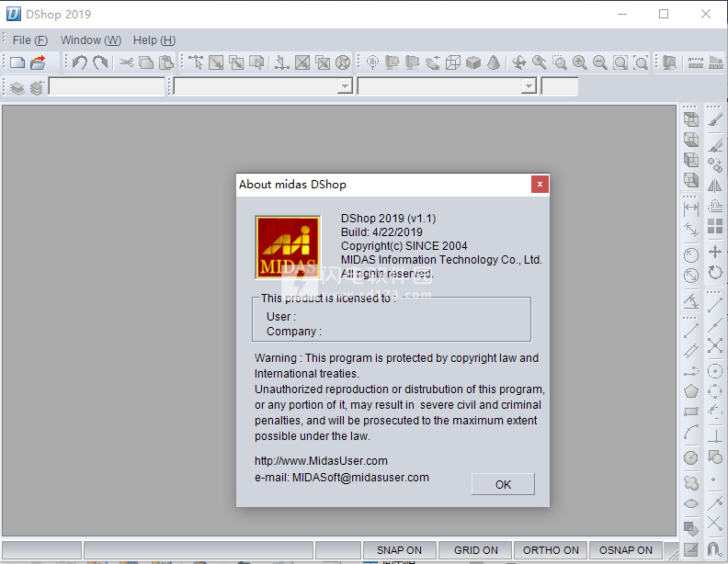This screenshot has height=564, width=728.
Task: Click OK in the About dialog
Action: 503,484
